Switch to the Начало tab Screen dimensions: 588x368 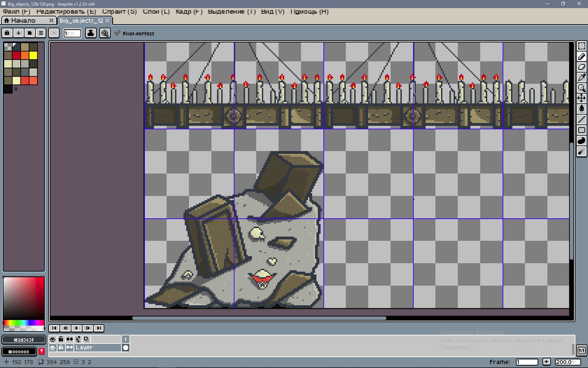point(24,21)
